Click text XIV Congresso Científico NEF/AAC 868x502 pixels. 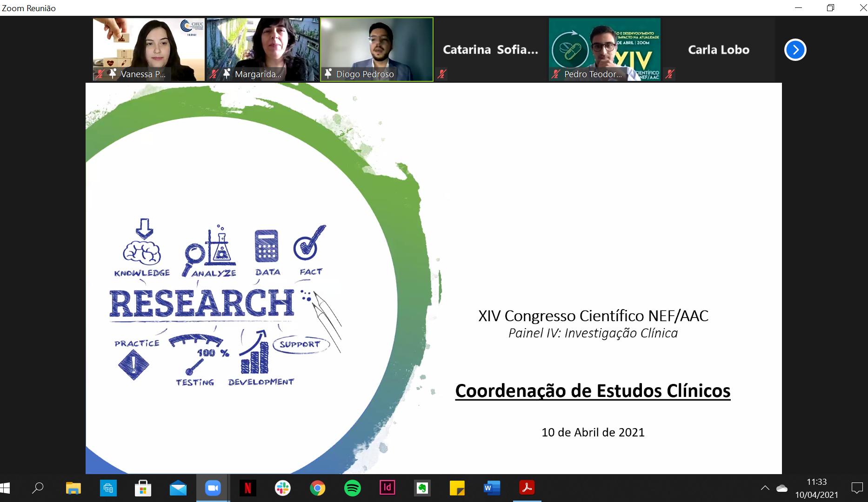pyautogui.click(x=593, y=316)
